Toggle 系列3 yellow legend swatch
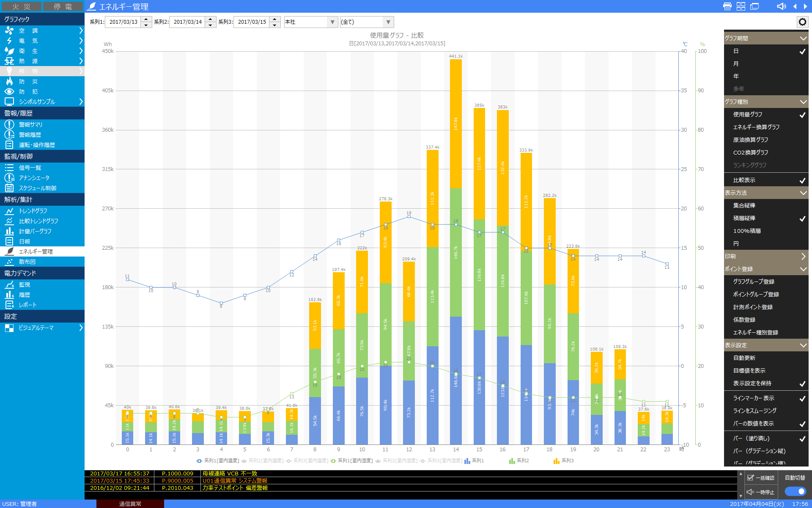812x508 pixels. click(557, 461)
